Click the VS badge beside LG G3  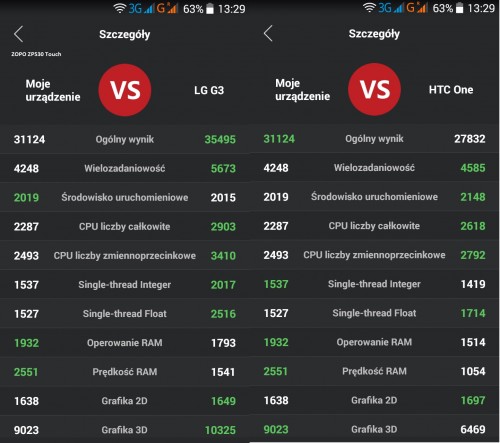click(125, 90)
